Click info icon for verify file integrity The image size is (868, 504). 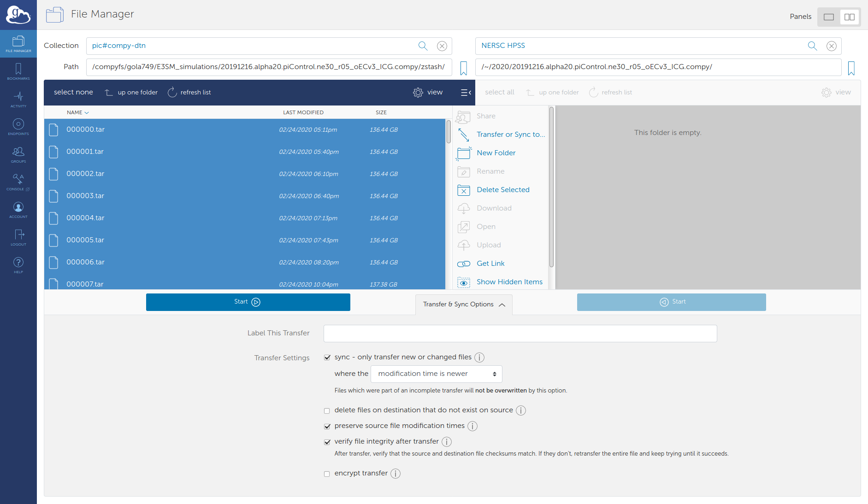coord(447,442)
